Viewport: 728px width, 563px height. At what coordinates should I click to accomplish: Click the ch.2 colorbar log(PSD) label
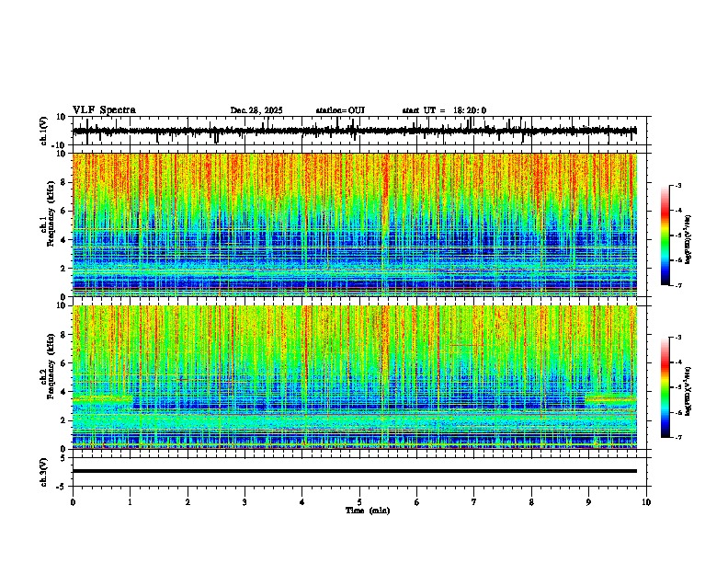pos(688,391)
